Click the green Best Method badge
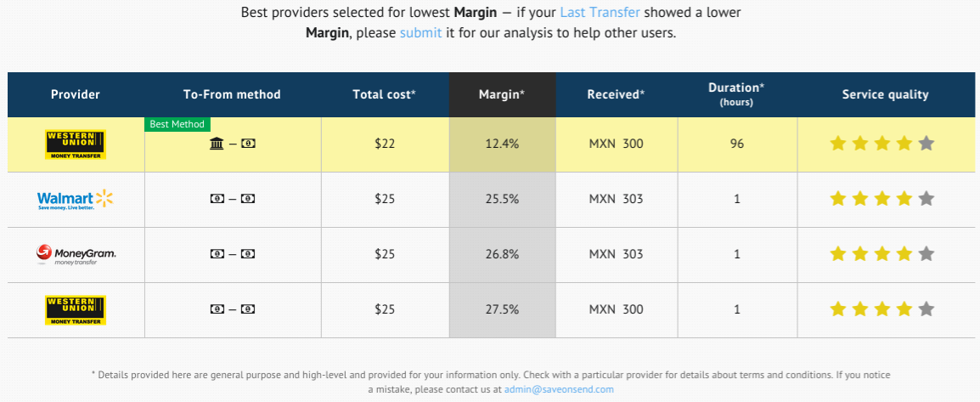The width and height of the screenshot is (980, 402). [x=177, y=124]
